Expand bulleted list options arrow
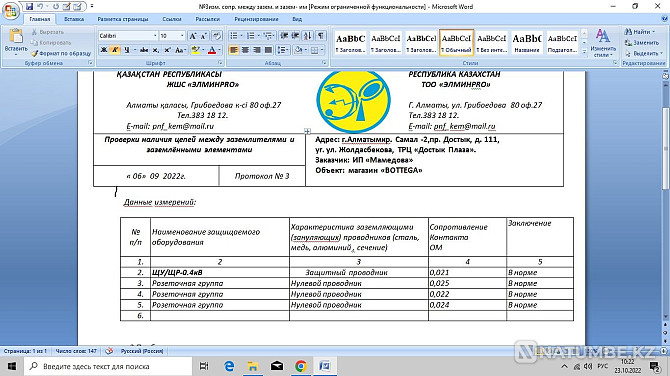Image resolution: width=670 pixels, height=376 pixels. [x=241, y=36]
